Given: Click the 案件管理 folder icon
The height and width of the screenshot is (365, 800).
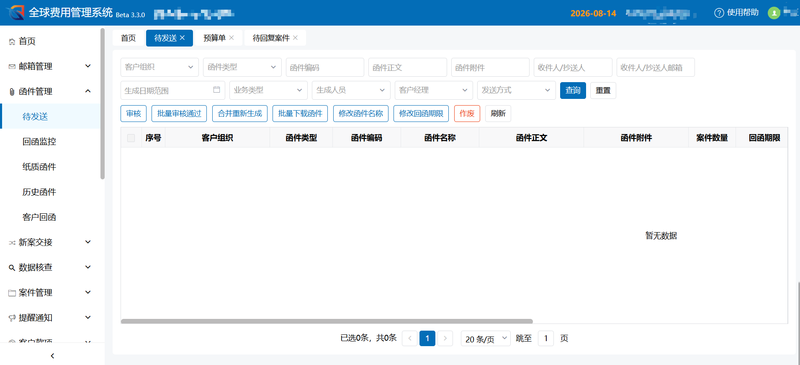Looking at the screenshot, I should (x=12, y=293).
